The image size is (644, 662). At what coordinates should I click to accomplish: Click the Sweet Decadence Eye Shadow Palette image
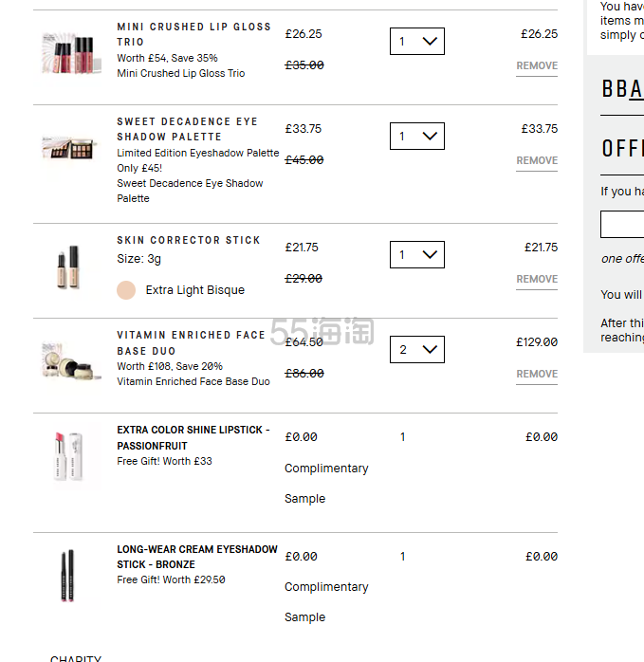(68, 151)
